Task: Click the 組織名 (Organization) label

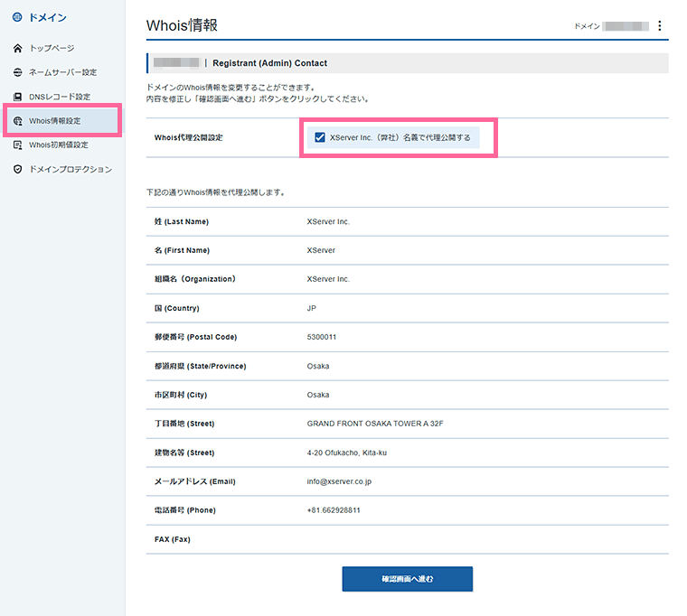Action: point(195,279)
